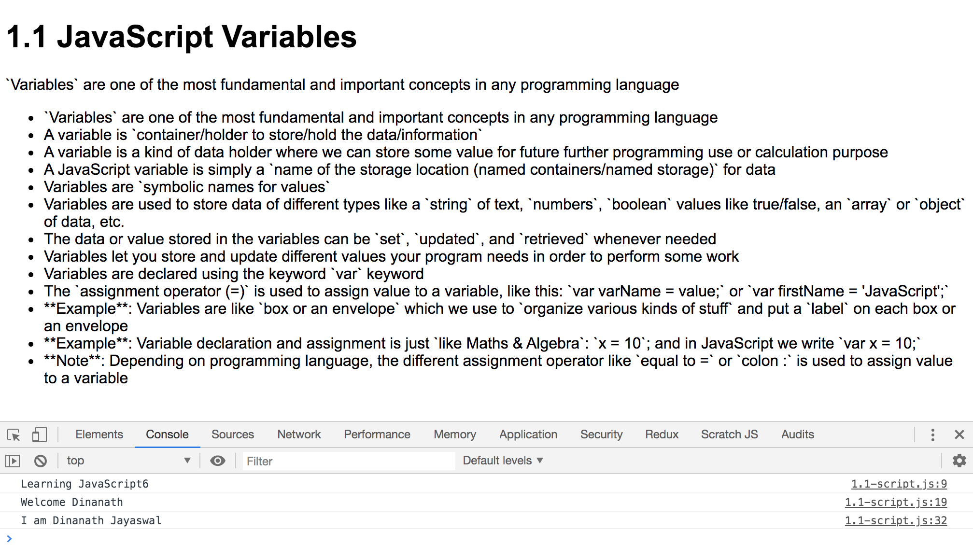Screen dimensions: 973x560
Task: Open 1.1-script.js line 32 link
Action: click(x=896, y=520)
